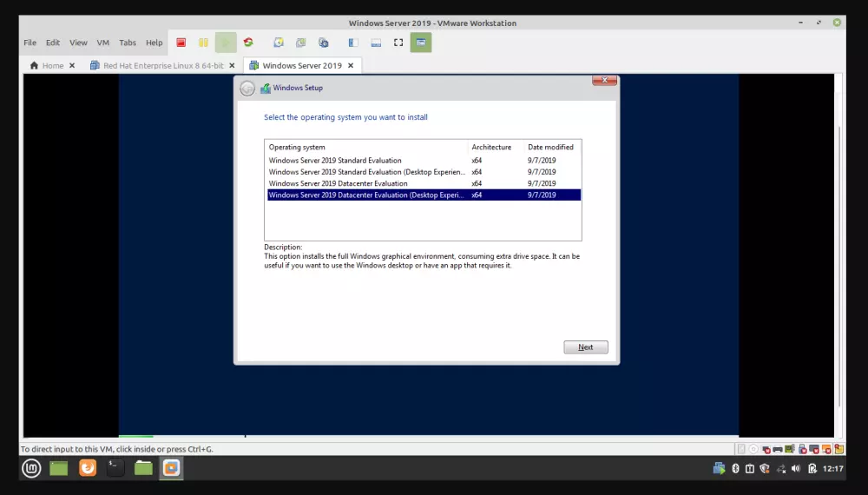Click the hard disk device status icon
Screen dimensions: 868x495
coord(741,449)
